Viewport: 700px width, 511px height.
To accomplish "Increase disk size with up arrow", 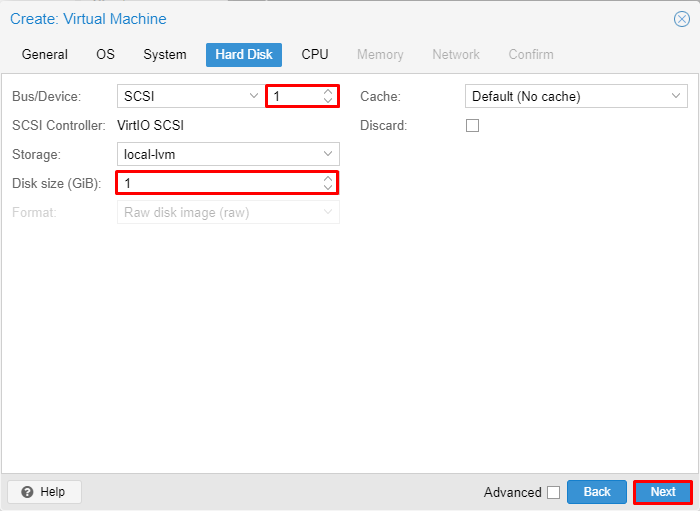I will (x=328, y=178).
